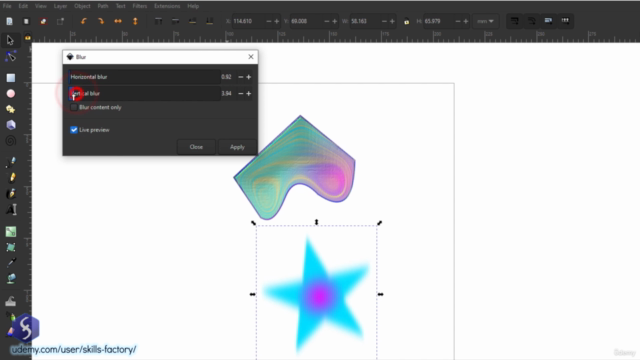Open the View menu
The width and height of the screenshot is (640, 360).
pyautogui.click(x=41, y=6)
